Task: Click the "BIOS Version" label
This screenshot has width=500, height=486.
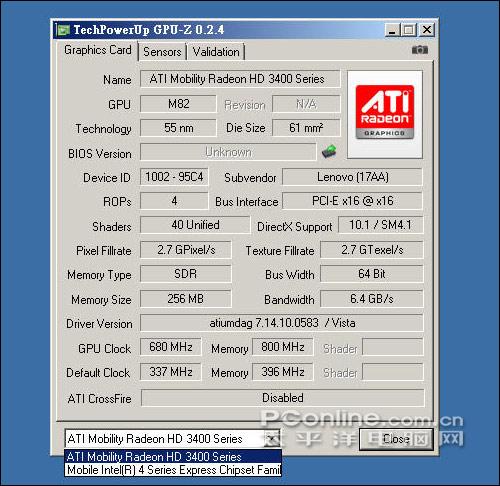Action: [100, 154]
